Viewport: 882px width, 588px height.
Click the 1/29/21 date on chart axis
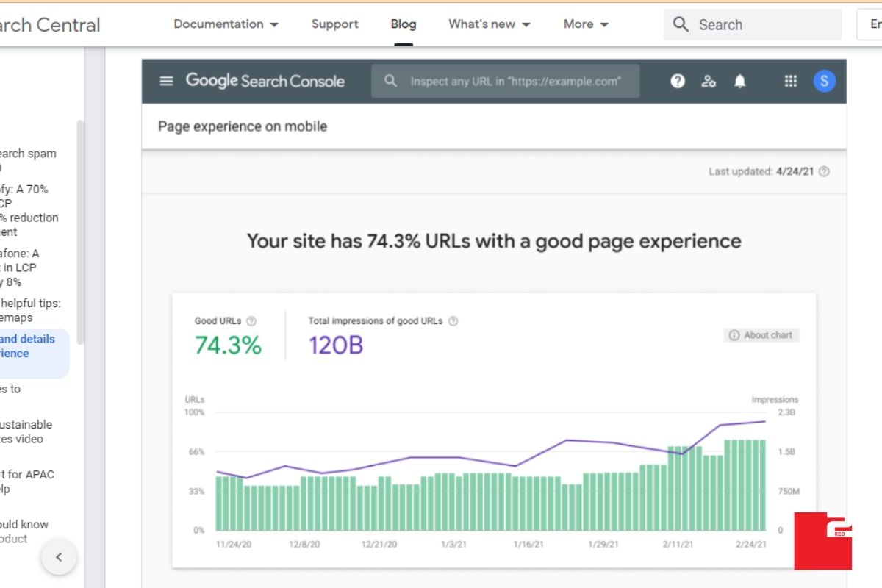pyautogui.click(x=603, y=545)
